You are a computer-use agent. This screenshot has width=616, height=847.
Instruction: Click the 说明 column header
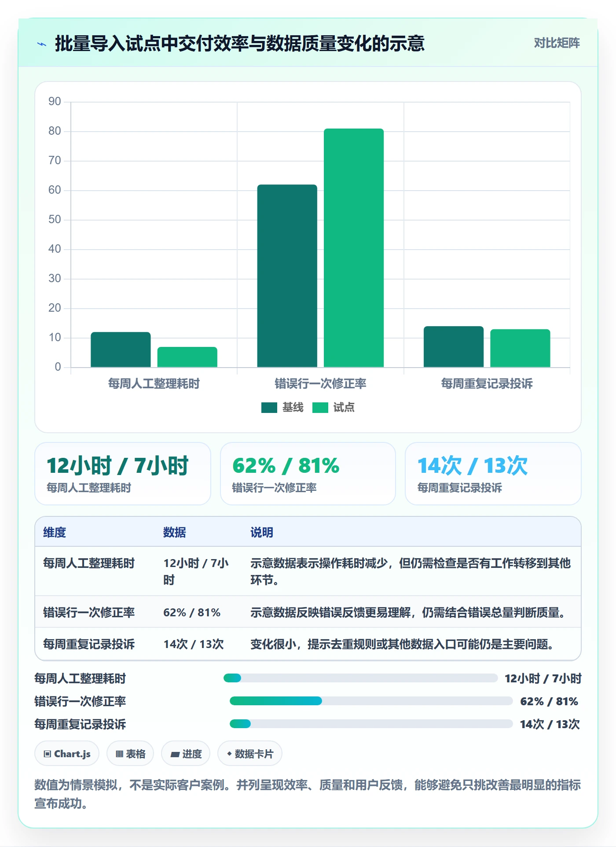tap(262, 532)
